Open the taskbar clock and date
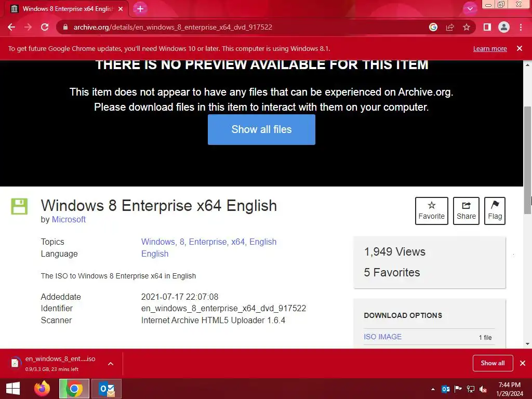This screenshot has height=399, width=532. [510, 389]
